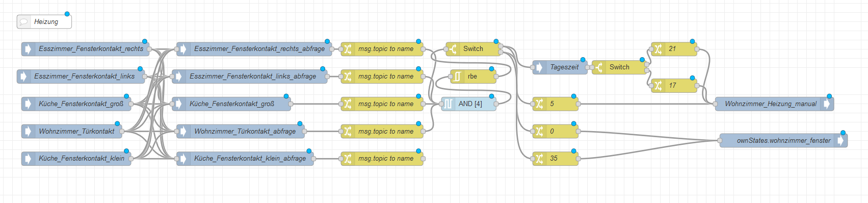
Task: Click output port of Tageszeit node
Action: click(587, 67)
